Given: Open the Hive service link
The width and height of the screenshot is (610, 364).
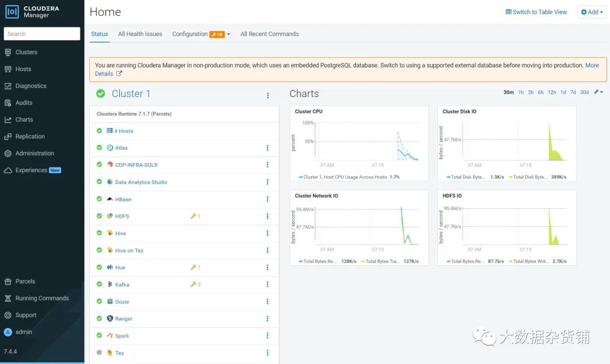Looking at the screenshot, I should 121,233.
